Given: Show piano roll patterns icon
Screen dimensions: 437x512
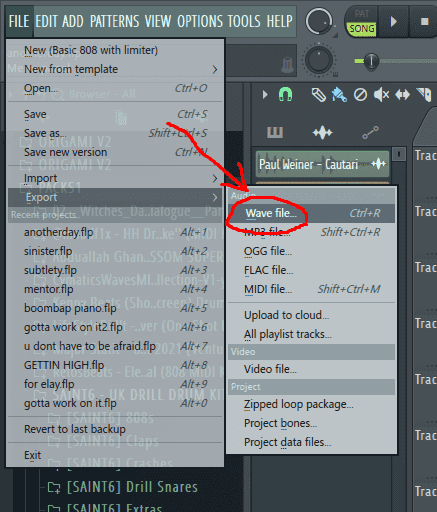Looking at the screenshot, I should [x=275, y=132].
